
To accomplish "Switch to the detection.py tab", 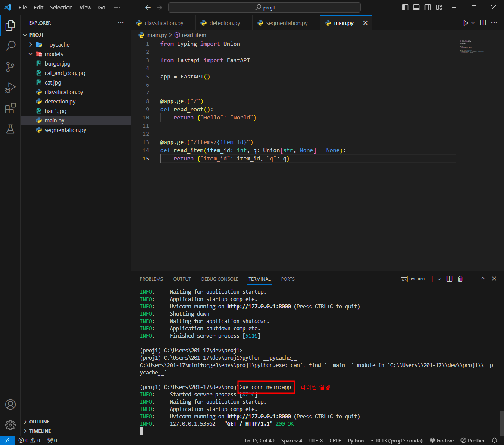I will click(x=225, y=23).
